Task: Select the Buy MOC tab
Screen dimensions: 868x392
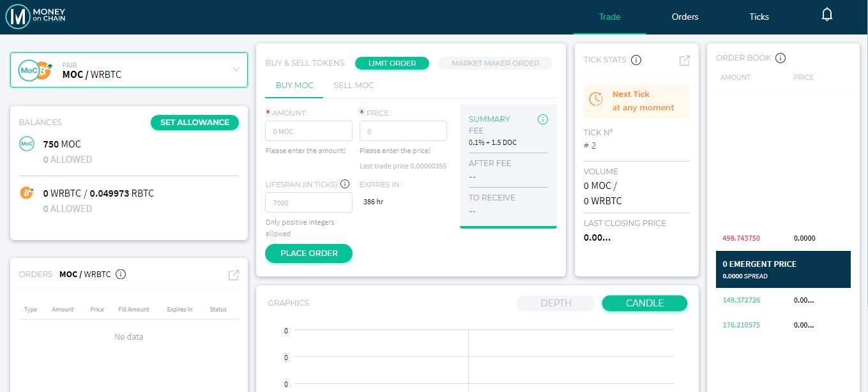Action: coord(294,86)
